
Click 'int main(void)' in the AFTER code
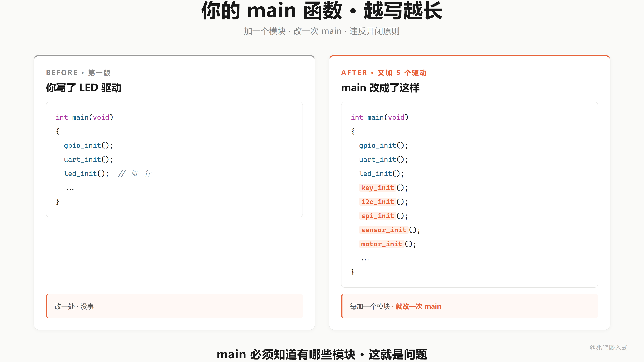380,117
